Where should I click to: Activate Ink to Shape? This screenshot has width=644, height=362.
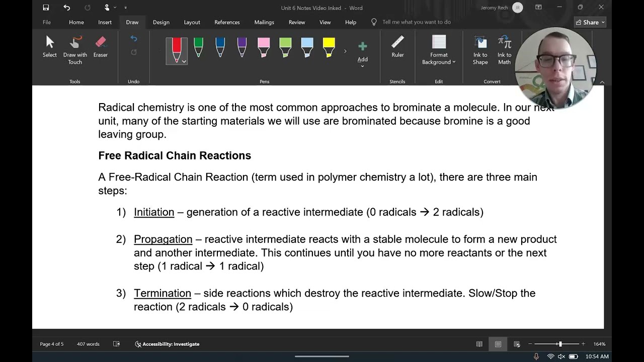click(x=480, y=50)
